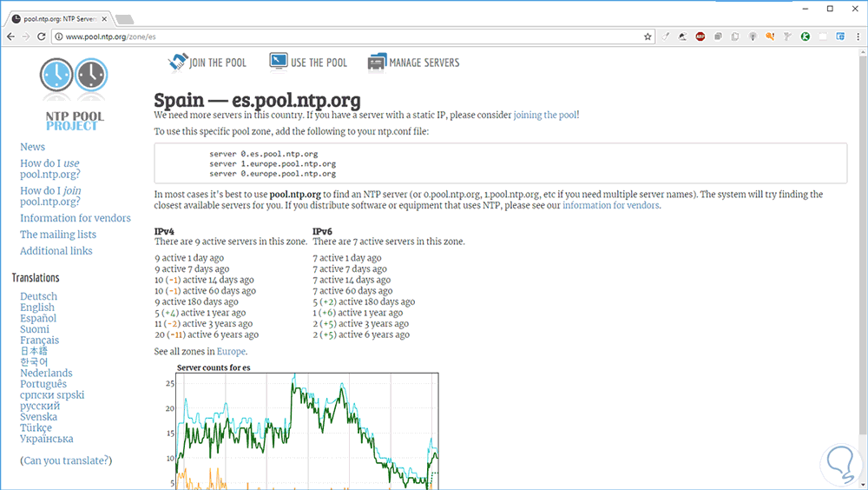The height and width of the screenshot is (490, 868).
Task: Open the MANAGE SERVERS menu
Action: (413, 62)
